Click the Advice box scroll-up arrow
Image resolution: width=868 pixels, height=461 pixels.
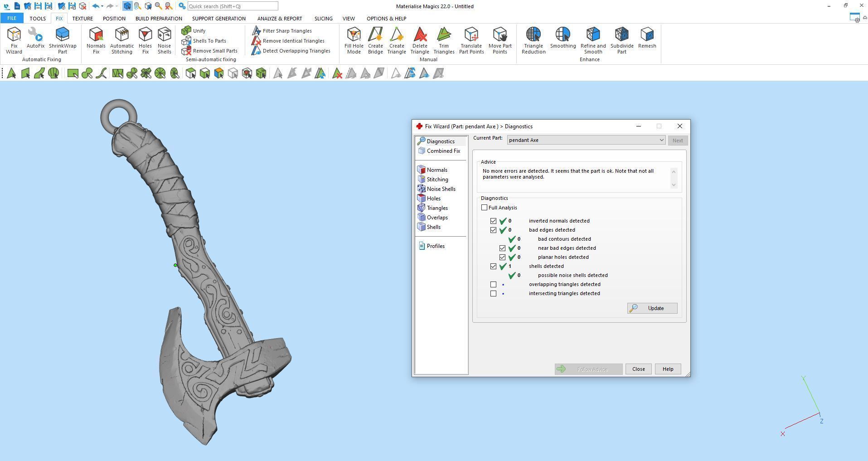(x=674, y=171)
